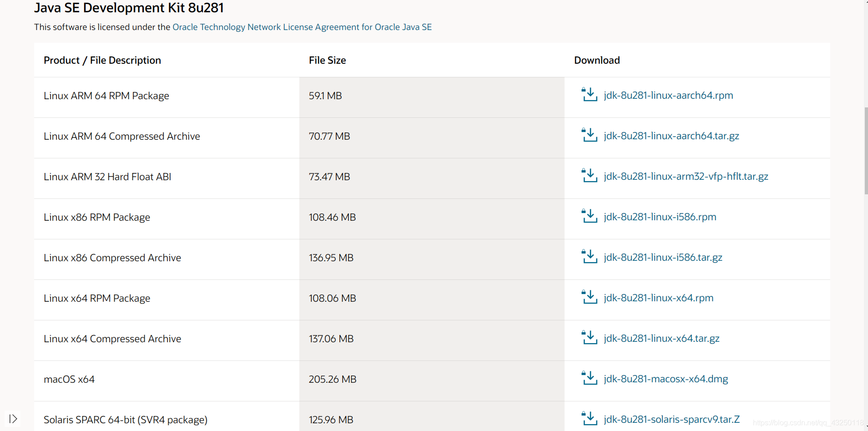Download jdk-8u281-linux-x64.rpm file link
Viewport: 868px width, 431px height.
[658, 298]
